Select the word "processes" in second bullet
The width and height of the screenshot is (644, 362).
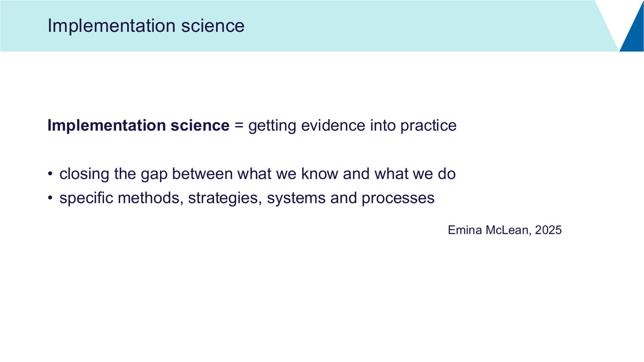click(x=398, y=198)
